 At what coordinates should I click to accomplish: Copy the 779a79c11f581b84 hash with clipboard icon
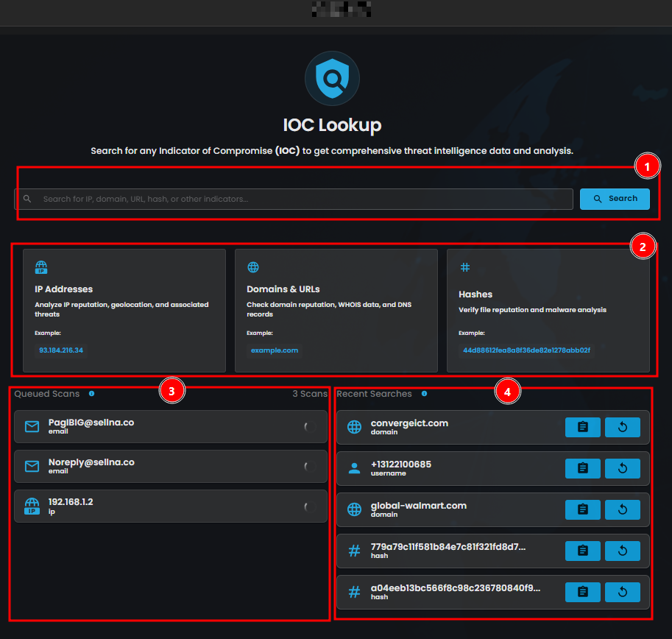pyautogui.click(x=583, y=551)
